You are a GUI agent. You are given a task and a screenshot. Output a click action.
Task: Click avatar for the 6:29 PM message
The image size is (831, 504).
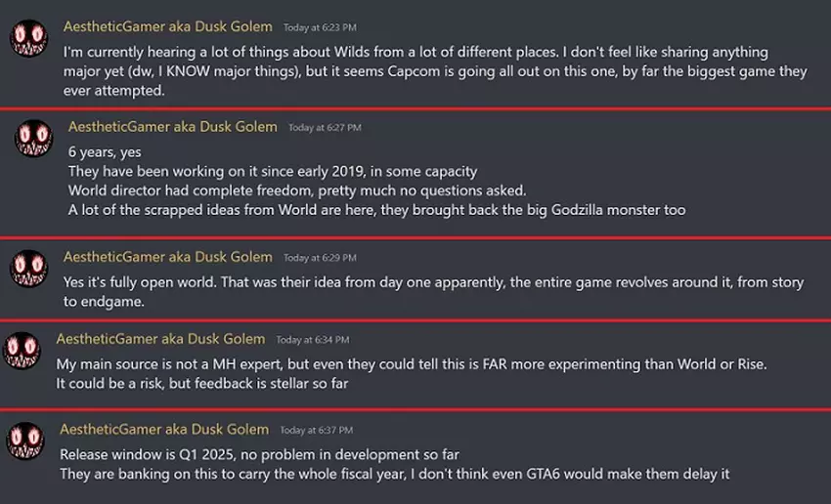point(28,268)
